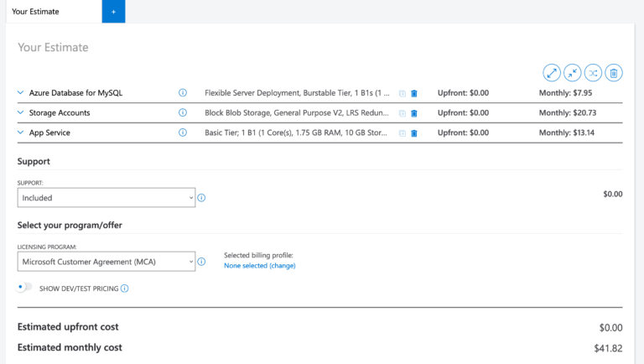Click Upfront: $0.00 in MySQL row
644x364 pixels.
[x=463, y=93]
